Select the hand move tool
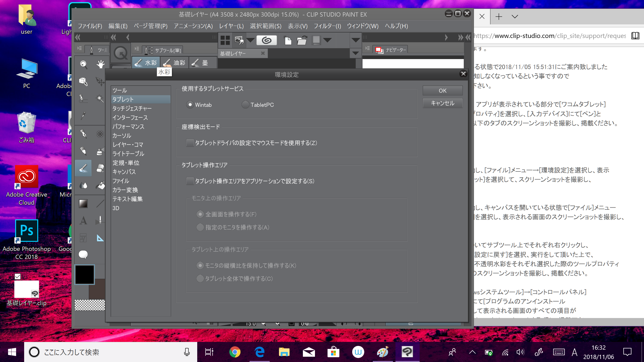The image size is (644, 362). [100, 64]
